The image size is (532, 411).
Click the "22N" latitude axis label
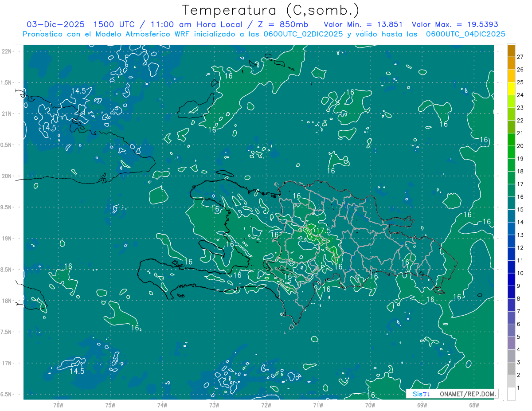pos(7,51)
